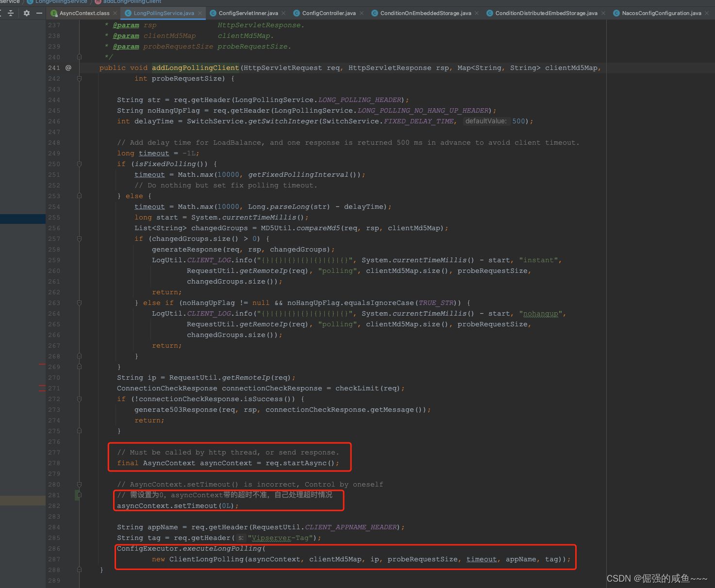715x588 pixels.
Task: Click the underlined nohangup string on line 264
Action: [x=540, y=314]
